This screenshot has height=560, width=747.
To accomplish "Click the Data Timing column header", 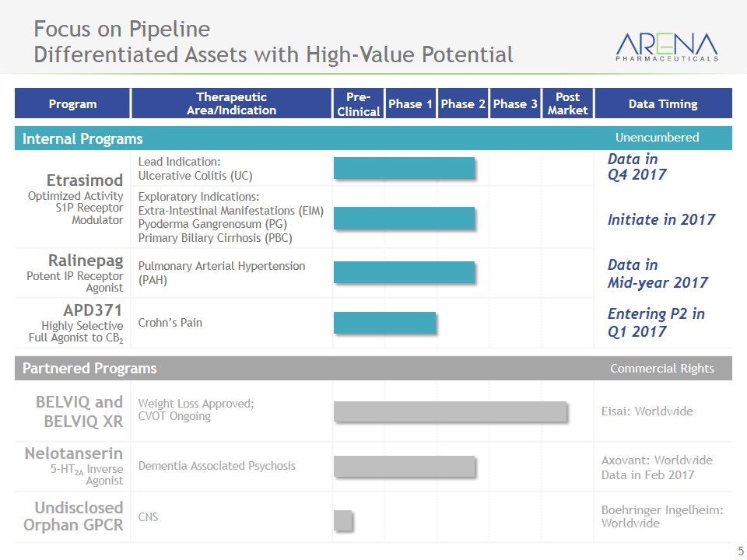I will click(x=662, y=103).
